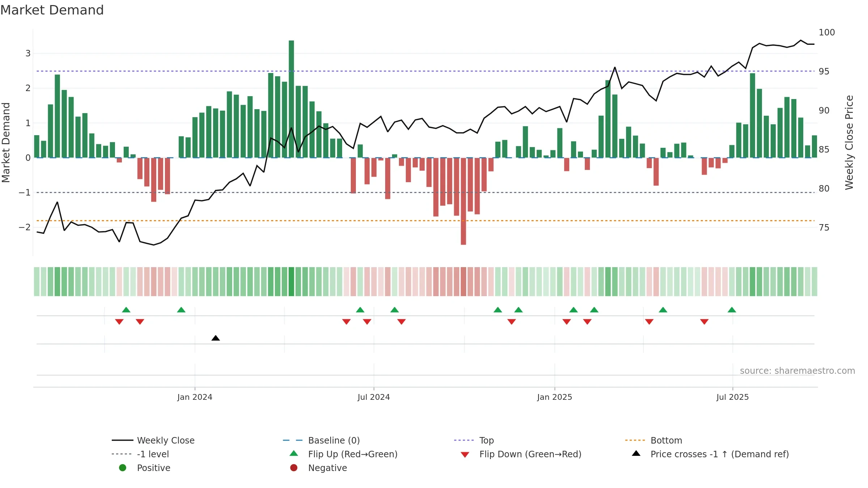
Task: Click the Jan 2024 x-axis label
Action: pos(195,397)
